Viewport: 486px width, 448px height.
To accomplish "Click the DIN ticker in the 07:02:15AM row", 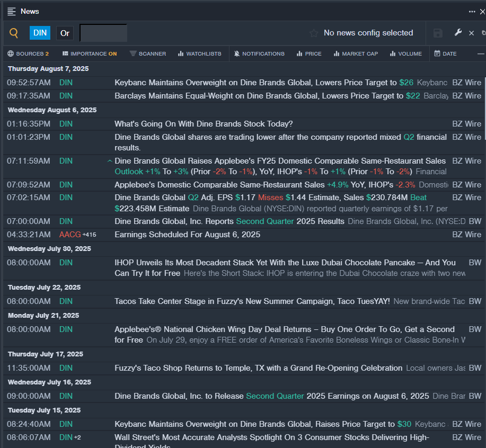I will coord(66,198).
